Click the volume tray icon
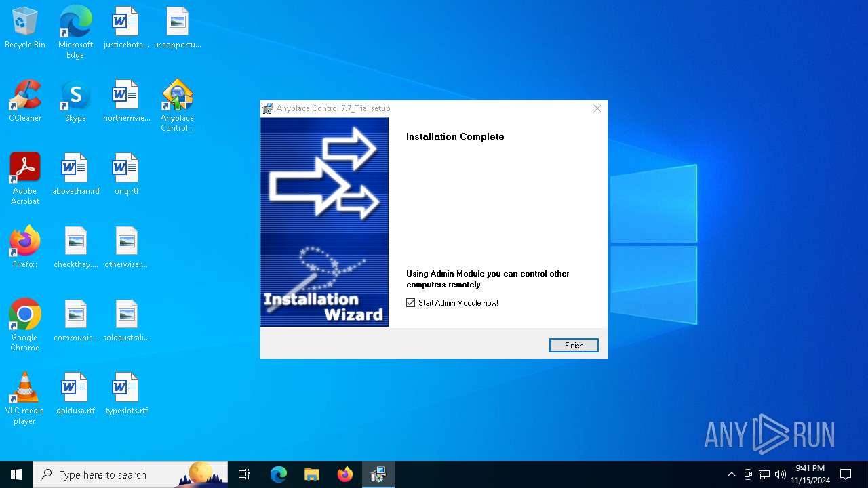 coord(781,474)
